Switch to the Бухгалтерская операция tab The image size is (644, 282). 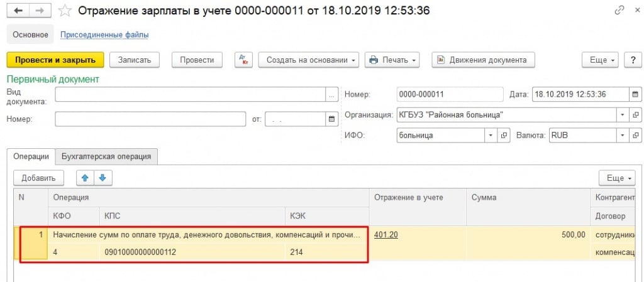tap(106, 156)
